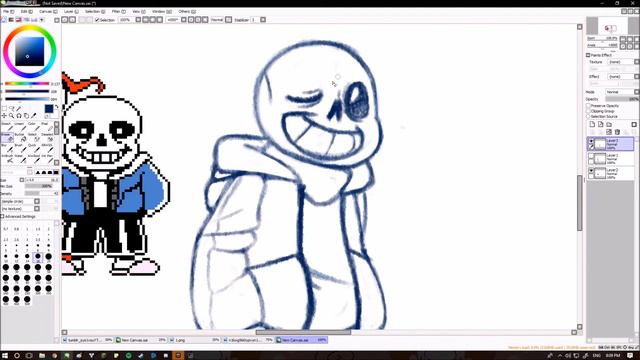Swap foreground and background colors
The width and height of the screenshot is (640, 360).
(56, 107)
